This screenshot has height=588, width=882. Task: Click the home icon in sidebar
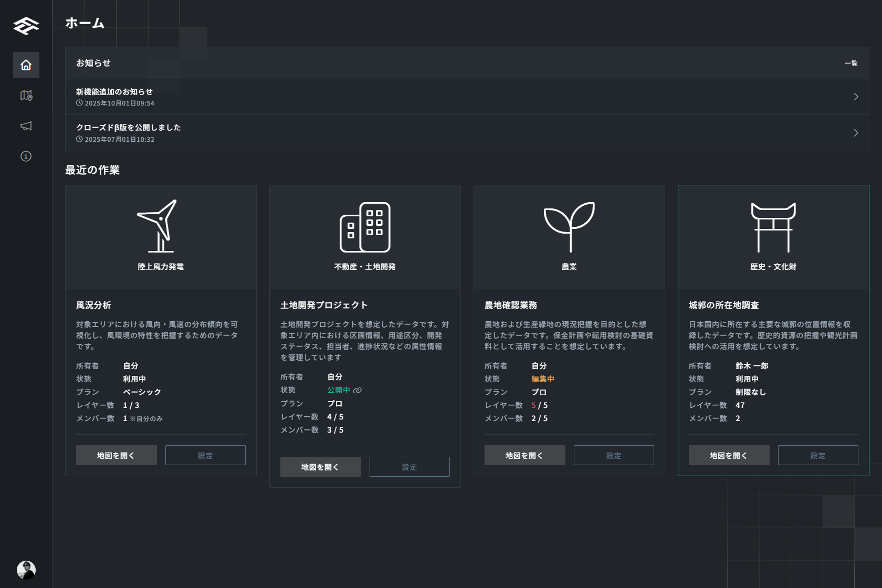(26, 65)
